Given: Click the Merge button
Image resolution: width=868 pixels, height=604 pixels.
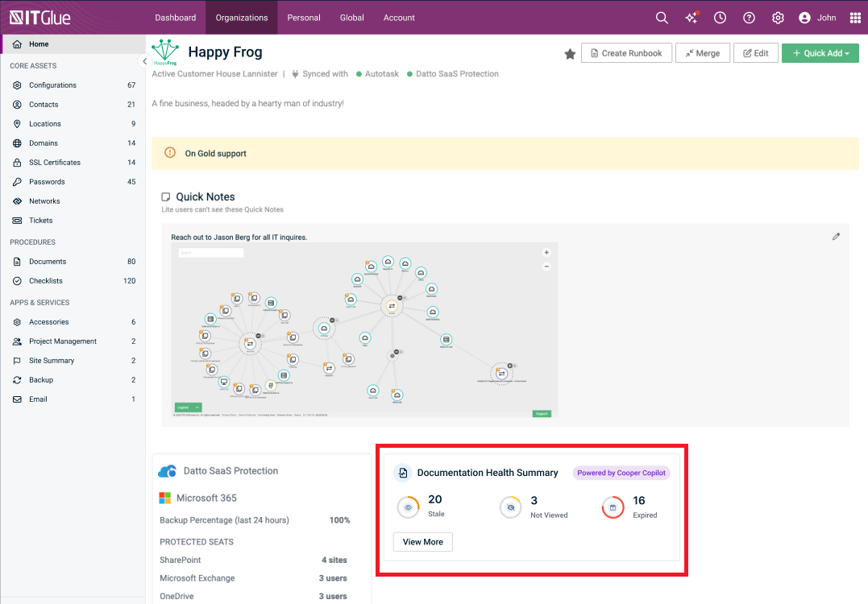Looking at the screenshot, I should point(703,53).
